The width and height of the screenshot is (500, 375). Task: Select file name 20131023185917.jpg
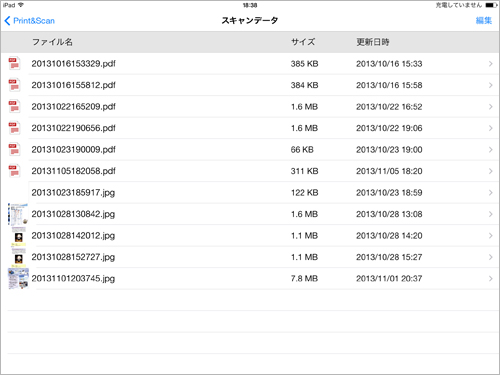73,193
